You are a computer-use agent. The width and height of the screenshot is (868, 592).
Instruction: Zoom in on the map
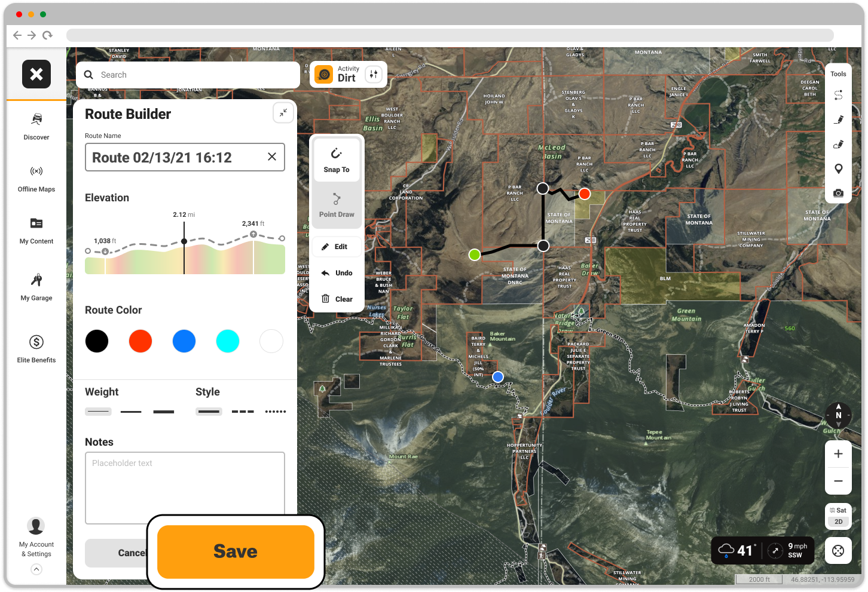[839, 454]
